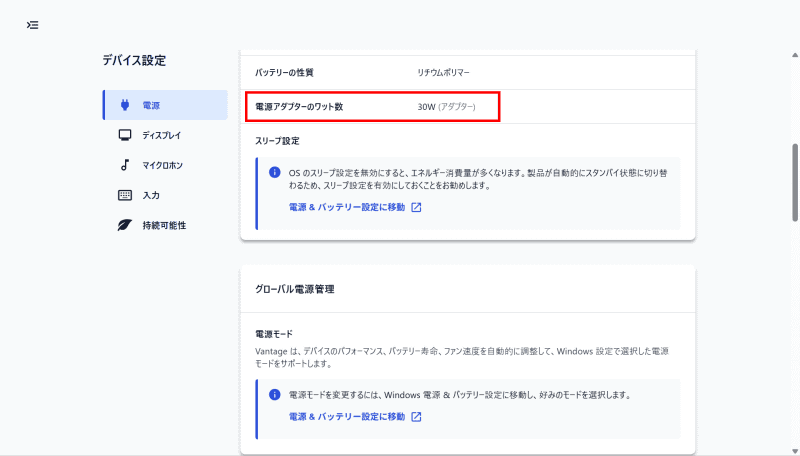Open the 持続可能性 sustainability section
The height and width of the screenshot is (456, 800).
(165, 225)
